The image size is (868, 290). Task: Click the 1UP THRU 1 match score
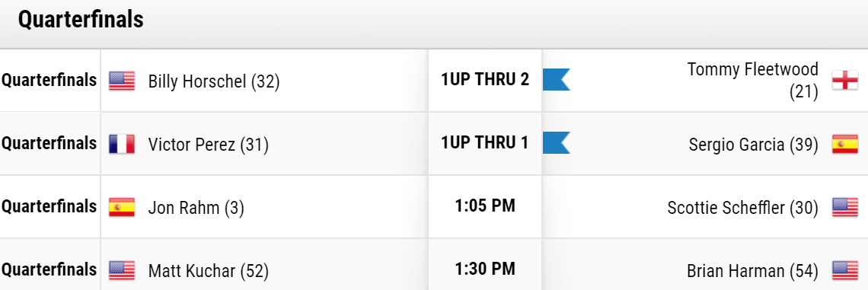485,143
